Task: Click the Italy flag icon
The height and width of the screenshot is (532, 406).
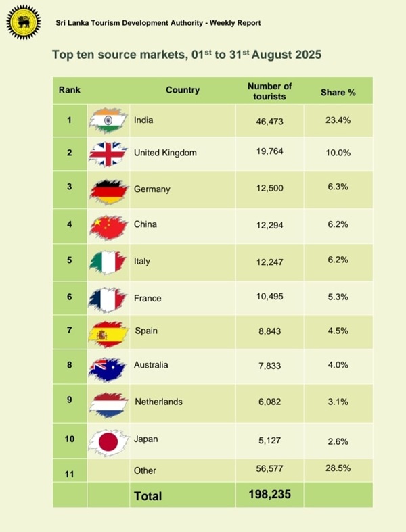Action: point(108,262)
